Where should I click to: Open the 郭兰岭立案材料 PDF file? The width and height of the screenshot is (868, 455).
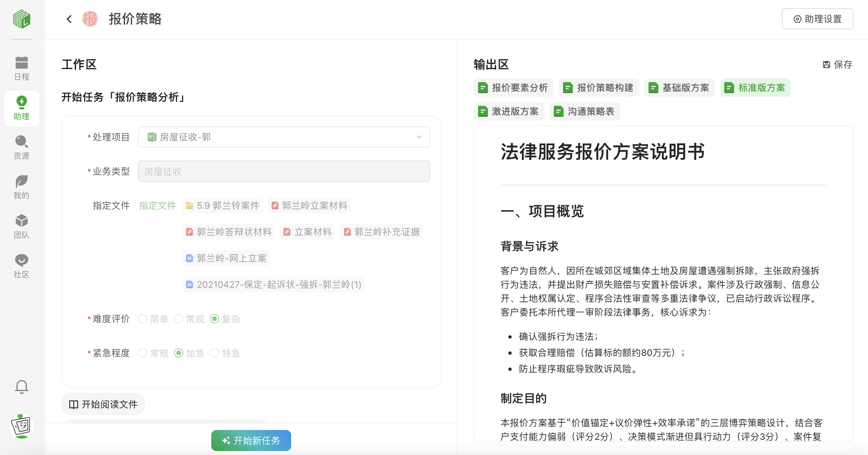click(x=309, y=205)
